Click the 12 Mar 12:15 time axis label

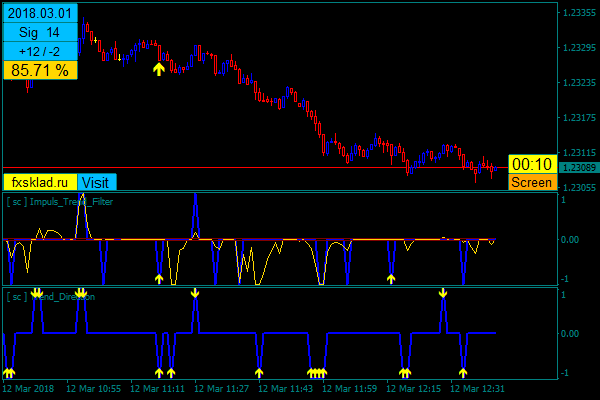click(x=413, y=389)
